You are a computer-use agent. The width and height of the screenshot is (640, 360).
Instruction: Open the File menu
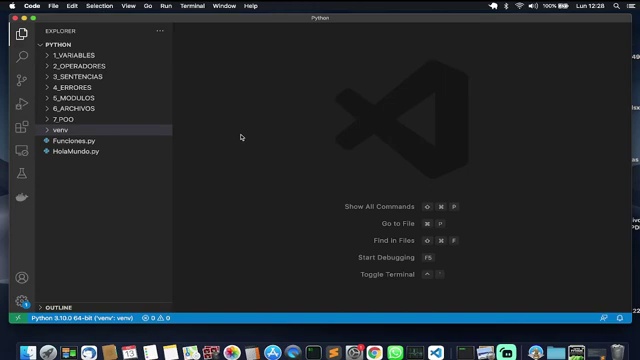click(x=53, y=6)
